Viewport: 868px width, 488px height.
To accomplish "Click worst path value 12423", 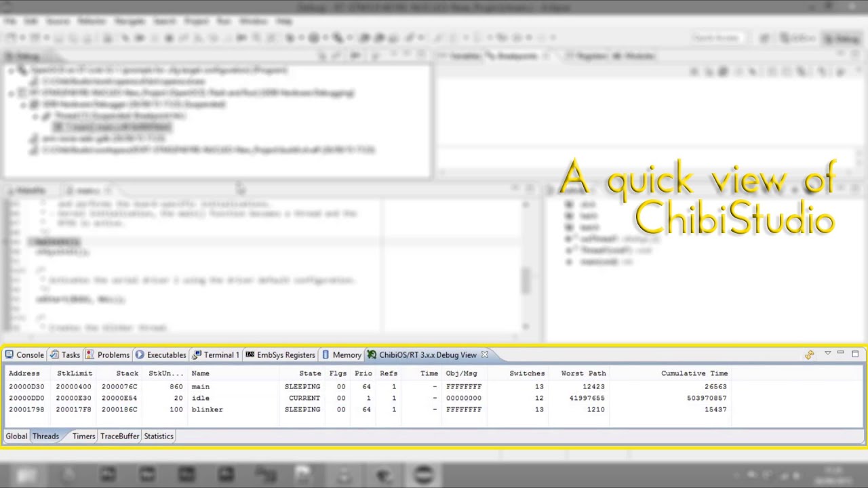I will (x=593, y=386).
